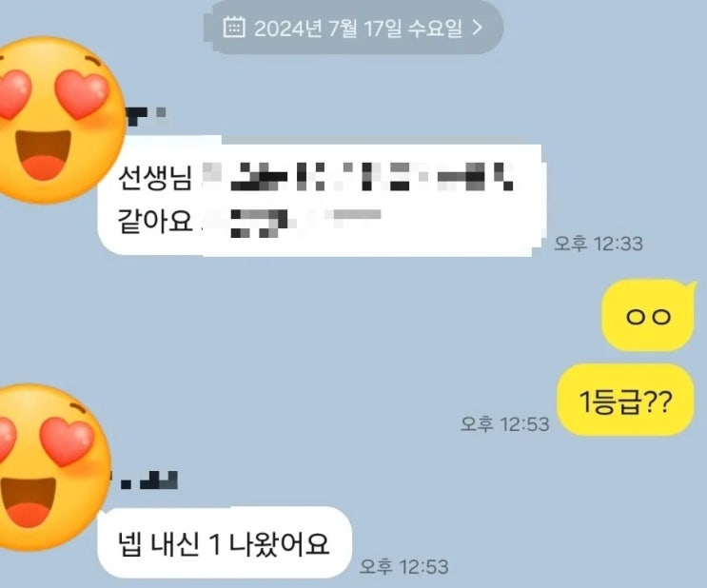Select the 넵 내신 1 나왔어요 message bubble
The image size is (707, 588).
[225, 542]
